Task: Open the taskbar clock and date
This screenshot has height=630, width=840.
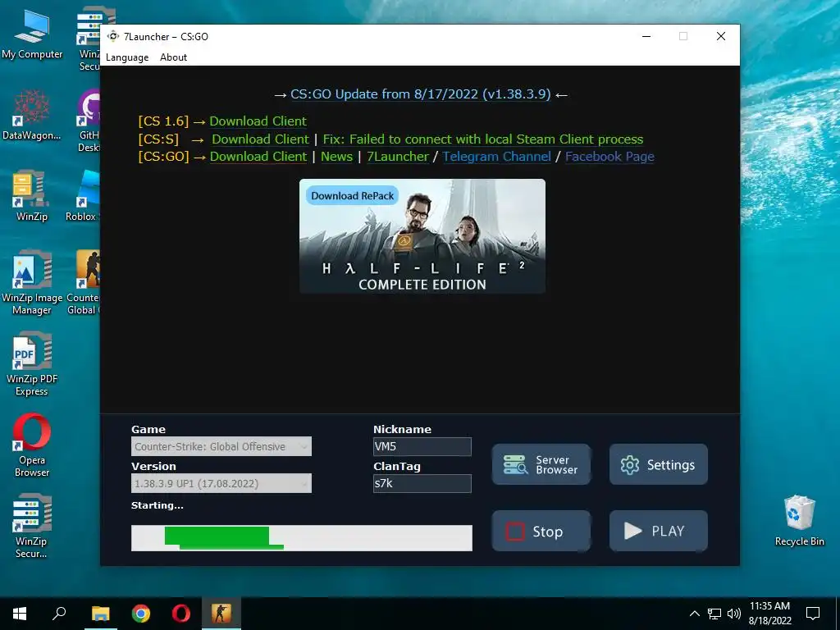Action: point(769,614)
